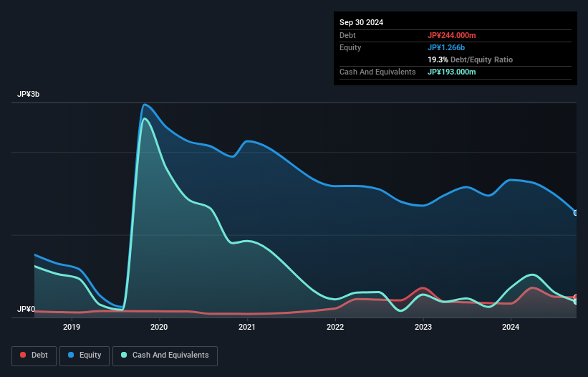The height and width of the screenshot is (377, 588).
Task: Toggle Cash And Equivalents legend button
Action: click(x=165, y=355)
